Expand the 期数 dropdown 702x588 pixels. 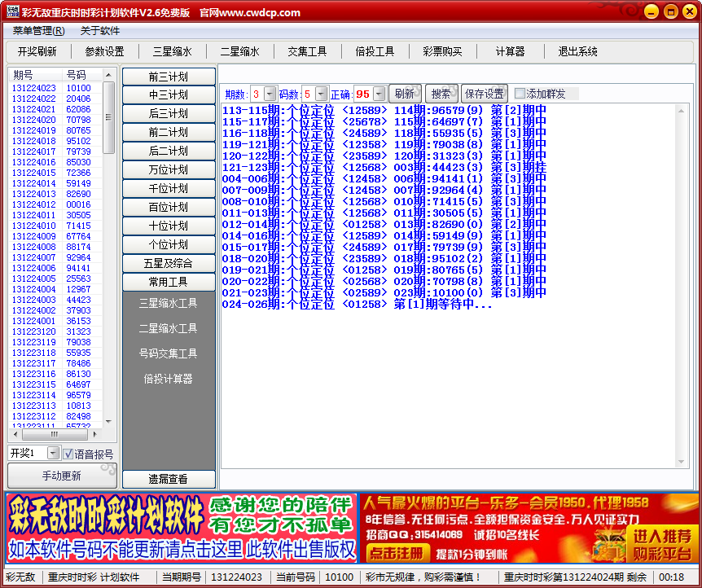coord(270,94)
